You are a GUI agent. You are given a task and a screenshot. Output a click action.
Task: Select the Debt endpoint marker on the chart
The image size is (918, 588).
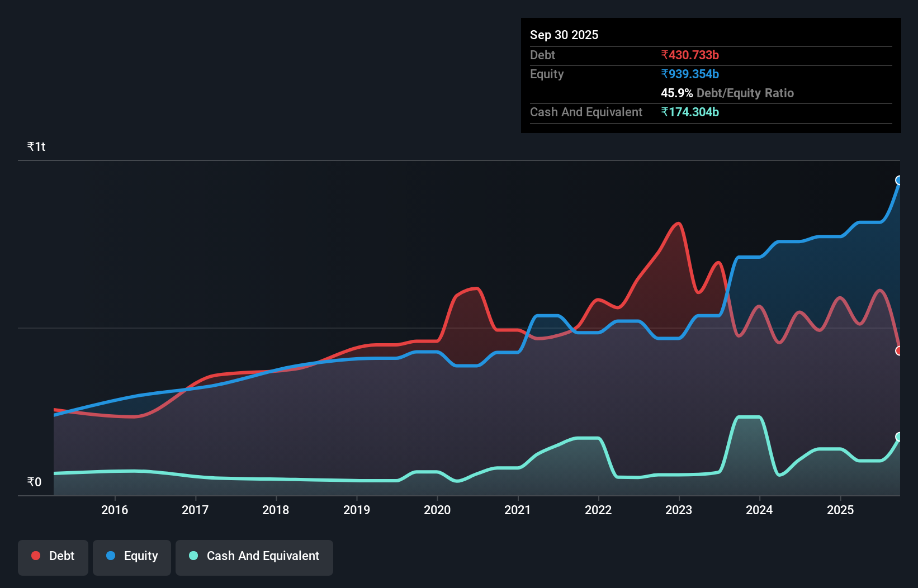coord(899,351)
